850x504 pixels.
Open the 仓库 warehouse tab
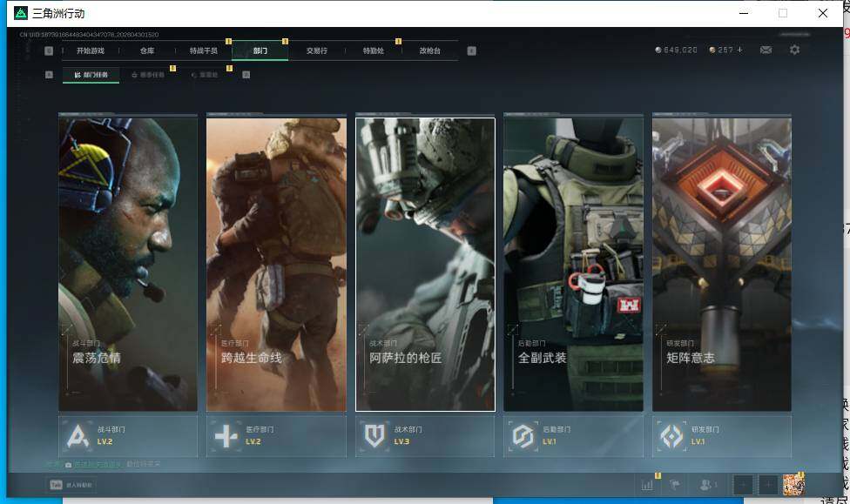coord(147,50)
